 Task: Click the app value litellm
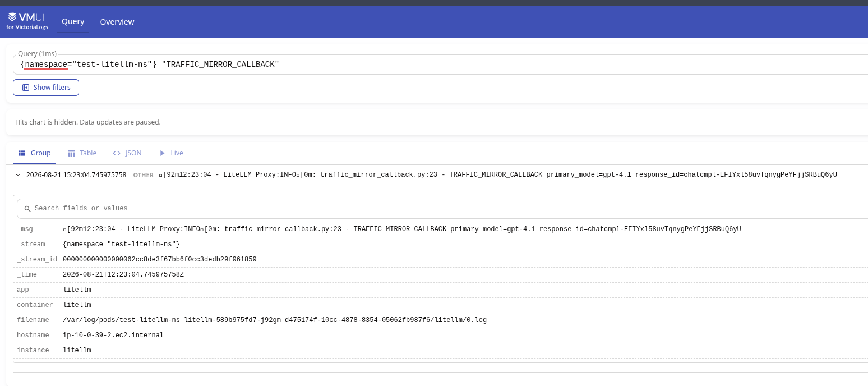click(77, 289)
